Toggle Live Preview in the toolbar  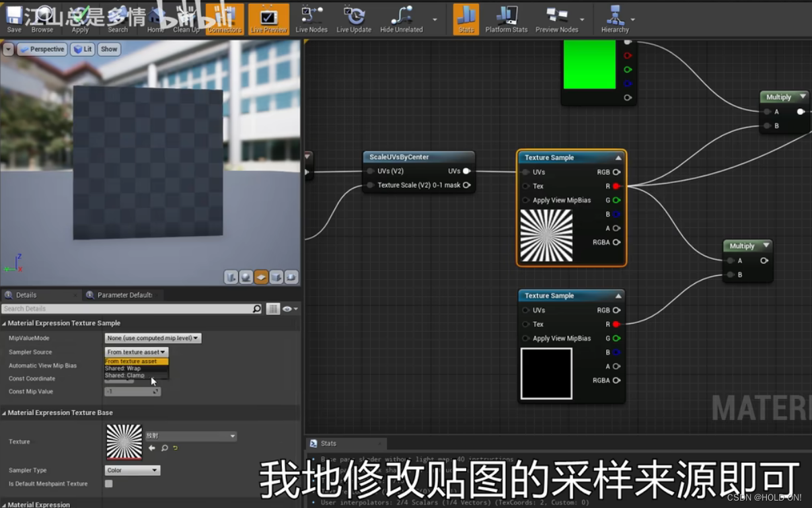268,19
